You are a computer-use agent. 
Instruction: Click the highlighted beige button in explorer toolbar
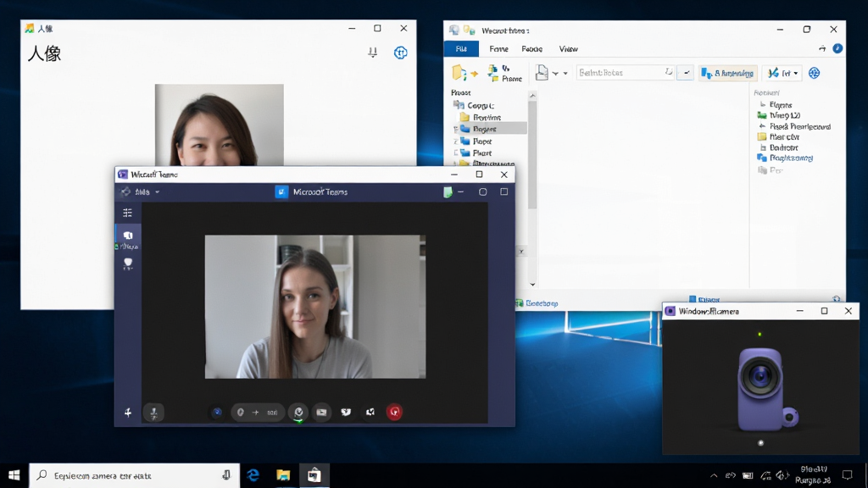coord(727,73)
